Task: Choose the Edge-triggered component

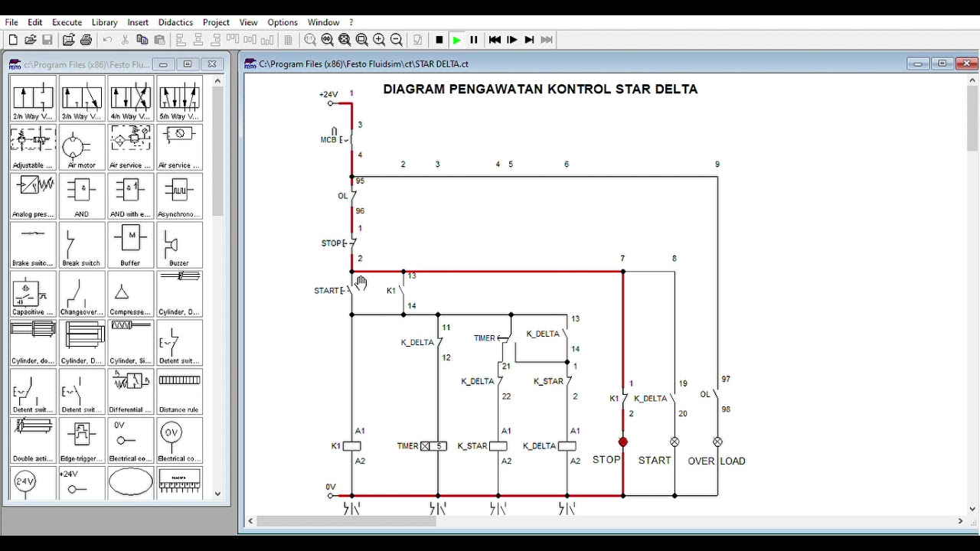Action: tap(82, 442)
